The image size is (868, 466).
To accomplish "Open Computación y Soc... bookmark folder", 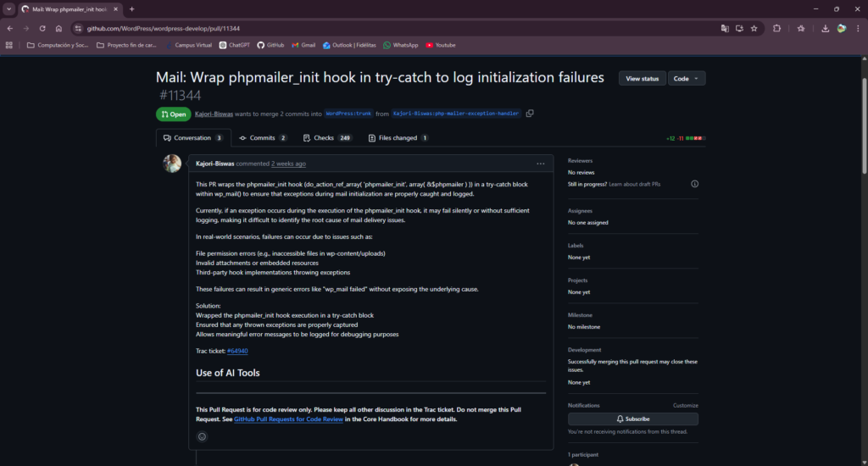I will tap(58, 46).
